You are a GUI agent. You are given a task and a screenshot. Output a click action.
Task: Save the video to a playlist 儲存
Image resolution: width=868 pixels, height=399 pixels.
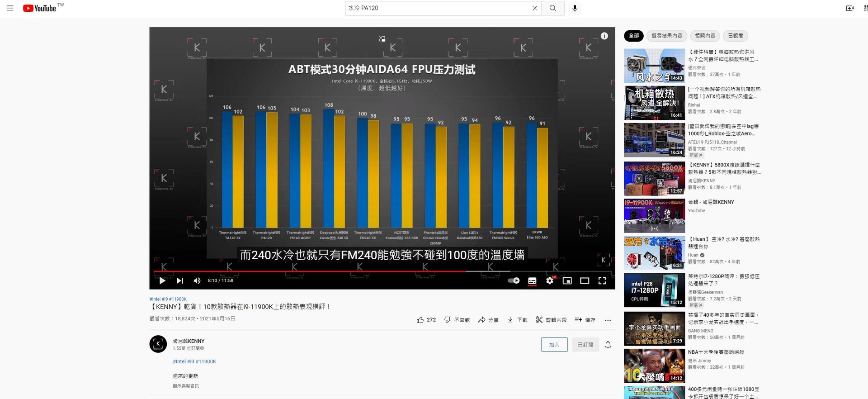coord(585,320)
